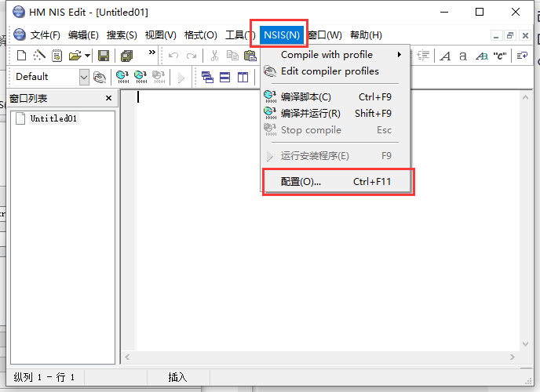Choose 编译并运行(R) from the menu
Image resolution: width=540 pixels, height=392 pixels.
tap(335, 114)
